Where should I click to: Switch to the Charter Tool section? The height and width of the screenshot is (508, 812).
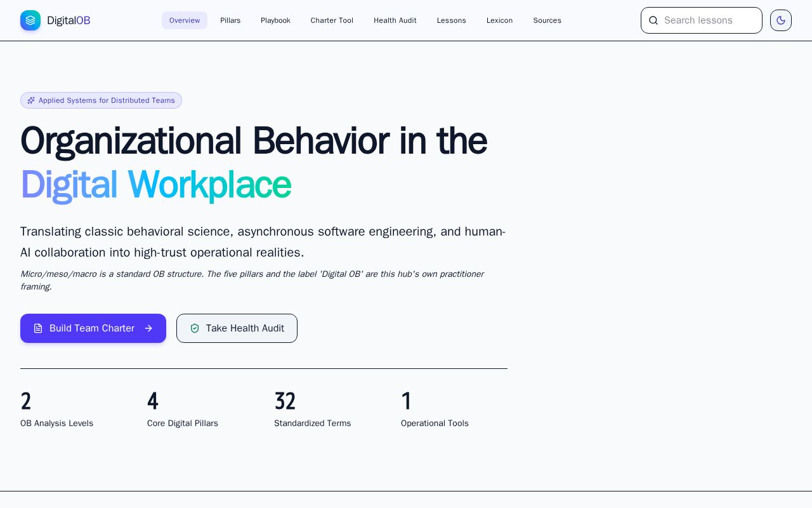coord(332,20)
